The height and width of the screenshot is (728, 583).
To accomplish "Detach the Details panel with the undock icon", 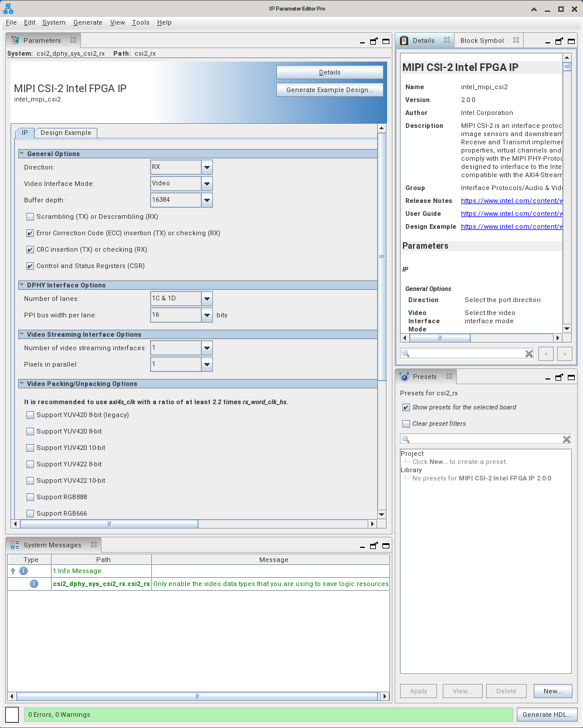I will (x=560, y=41).
